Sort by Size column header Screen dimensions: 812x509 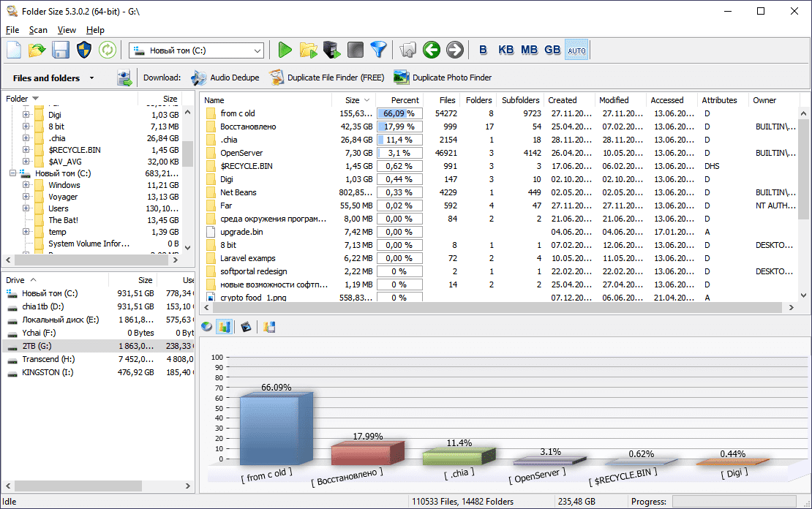pos(353,100)
